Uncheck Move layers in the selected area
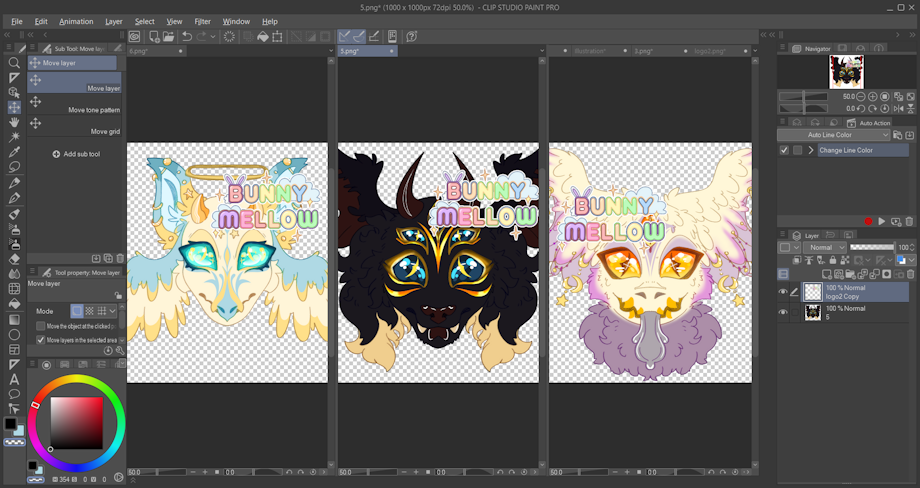 click(40, 340)
